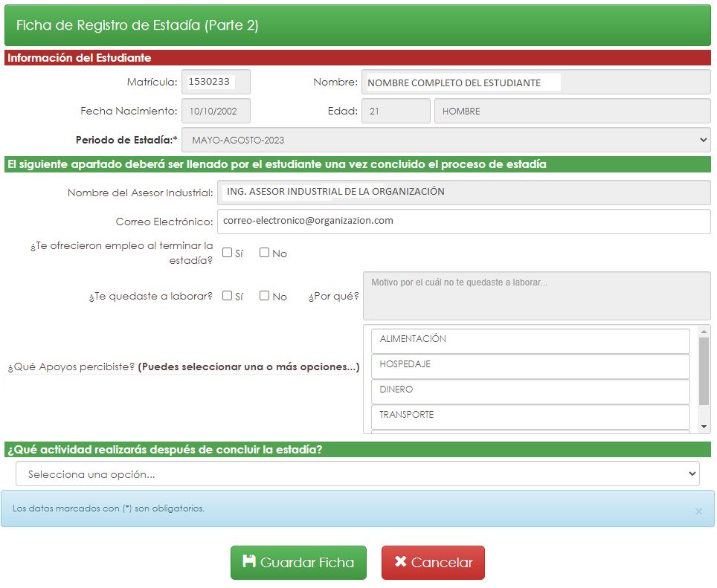This screenshot has width=717, height=588.
Task: Tick No for ¿Te quedaste a laborar?
Action: tap(264, 296)
